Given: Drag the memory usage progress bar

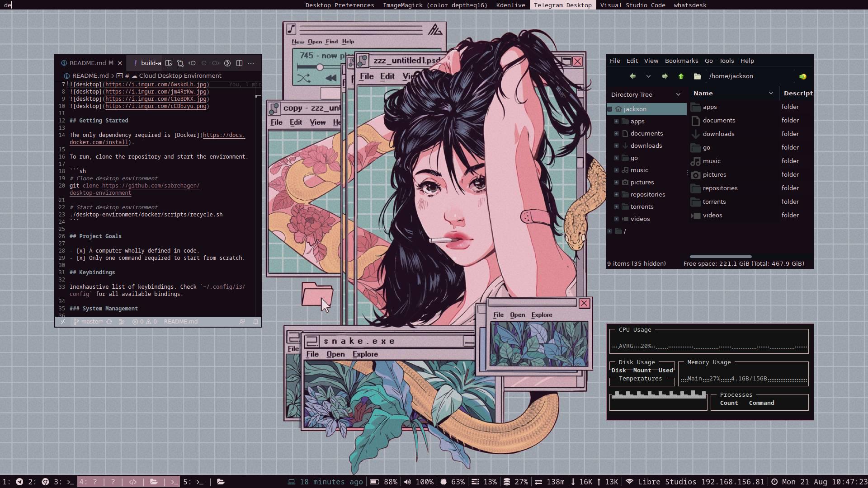Looking at the screenshot, I should [743, 378].
